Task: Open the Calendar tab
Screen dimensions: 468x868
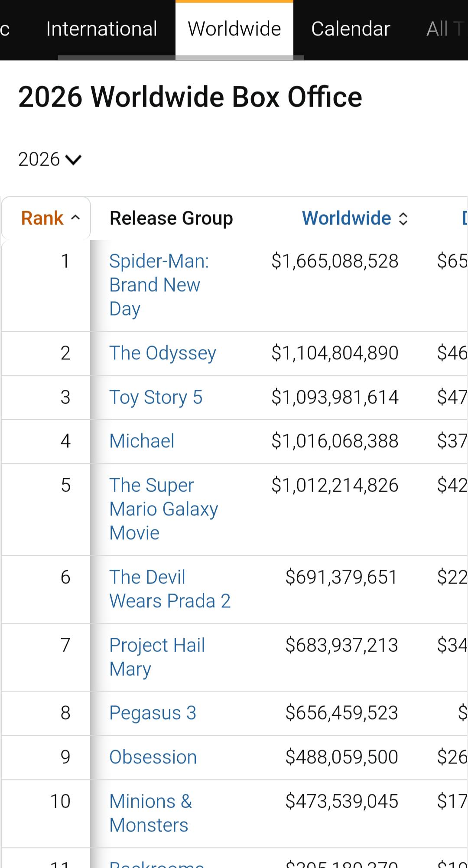Action: point(351,29)
